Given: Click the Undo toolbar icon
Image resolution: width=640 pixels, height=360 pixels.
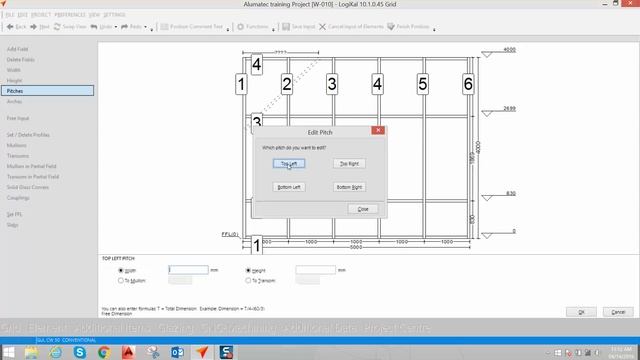Looking at the screenshot, I should [x=94, y=27].
